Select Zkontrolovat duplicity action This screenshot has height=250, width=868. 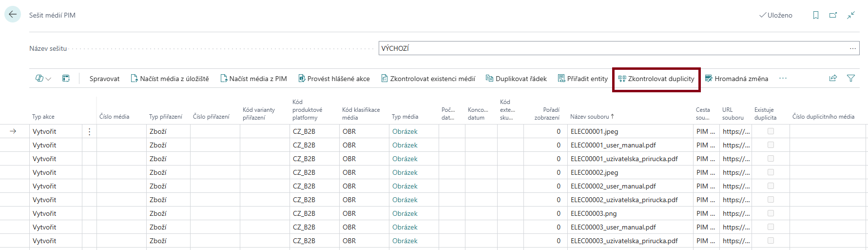pos(656,79)
